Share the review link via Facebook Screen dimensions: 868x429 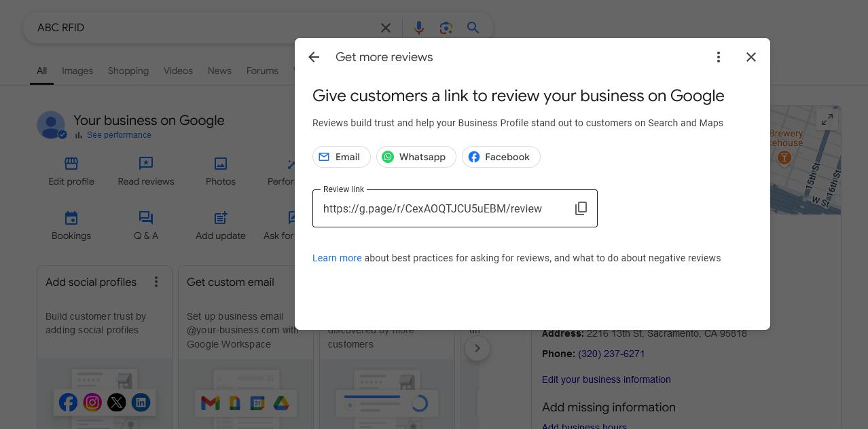(501, 157)
